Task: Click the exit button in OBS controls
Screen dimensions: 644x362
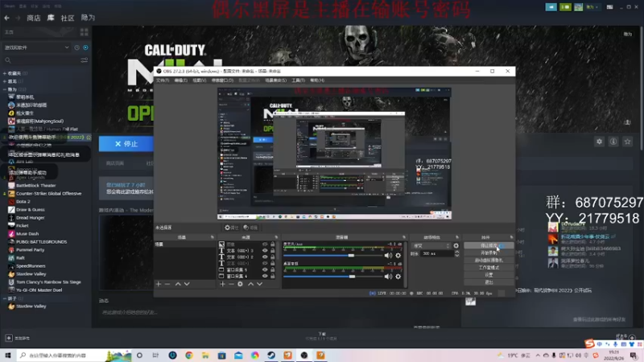Action: (x=489, y=282)
